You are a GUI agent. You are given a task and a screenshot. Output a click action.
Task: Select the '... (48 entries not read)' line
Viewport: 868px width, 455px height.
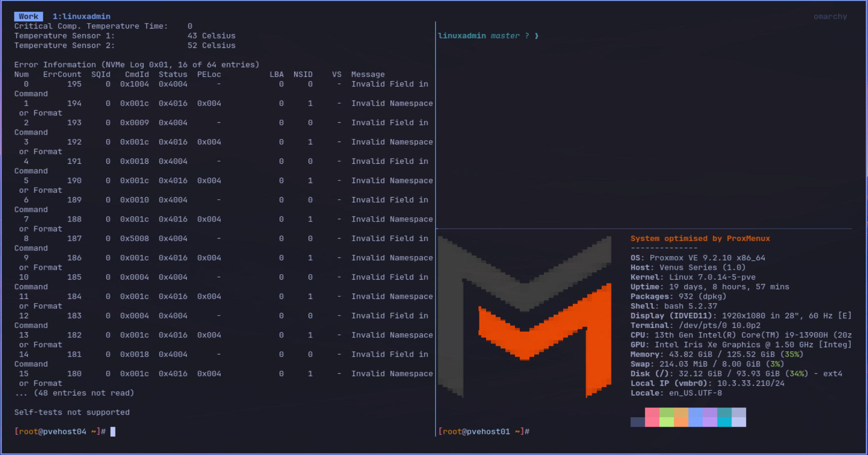pyautogui.click(x=74, y=393)
